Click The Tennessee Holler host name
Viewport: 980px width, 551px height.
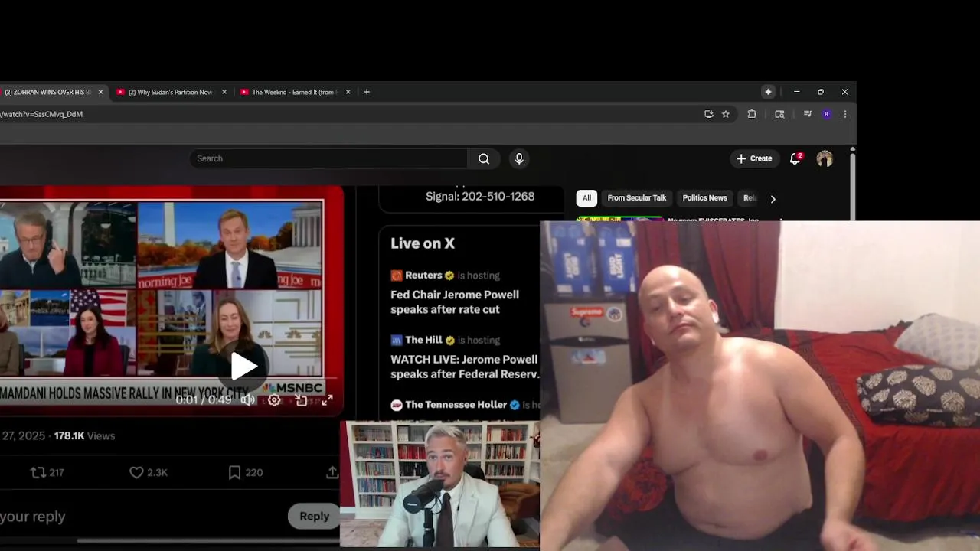click(x=456, y=404)
